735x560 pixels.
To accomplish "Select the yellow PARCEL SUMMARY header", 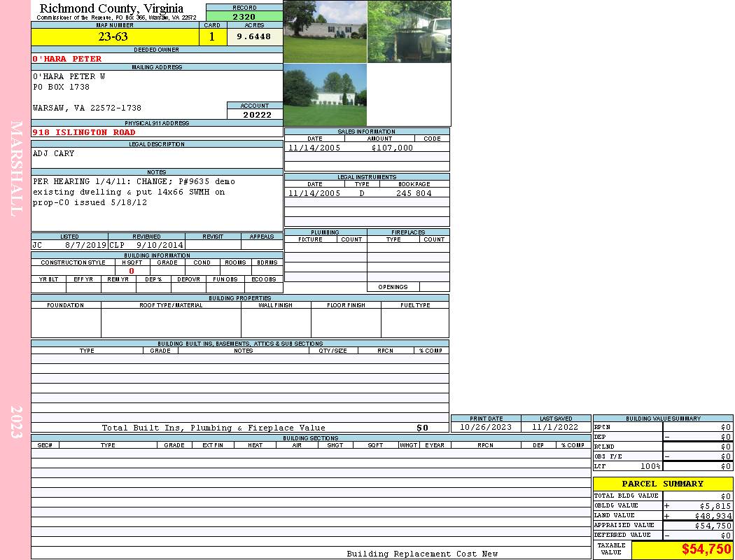I will [662, 484].
